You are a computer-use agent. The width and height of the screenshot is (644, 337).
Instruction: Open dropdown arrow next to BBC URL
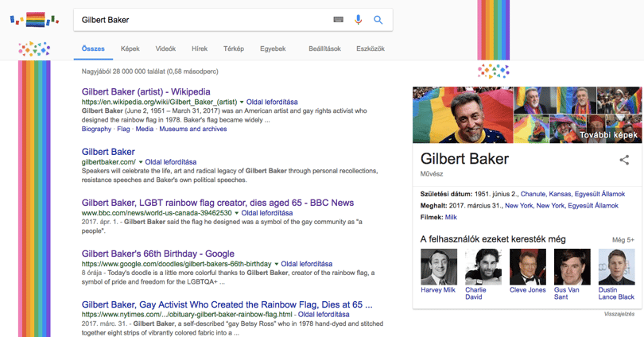click(236, 213)
